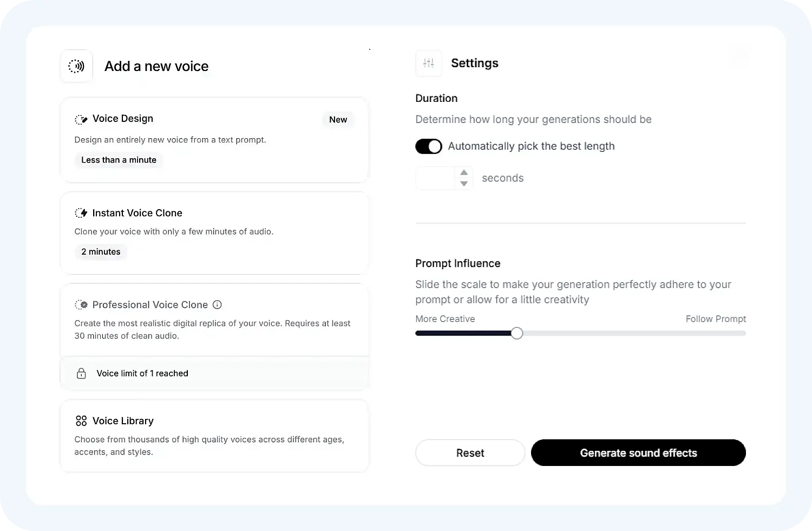This screenshot has height=531, width=812.
Task: Click the Add a new voice waveform icon
Action: click(76, 66)
